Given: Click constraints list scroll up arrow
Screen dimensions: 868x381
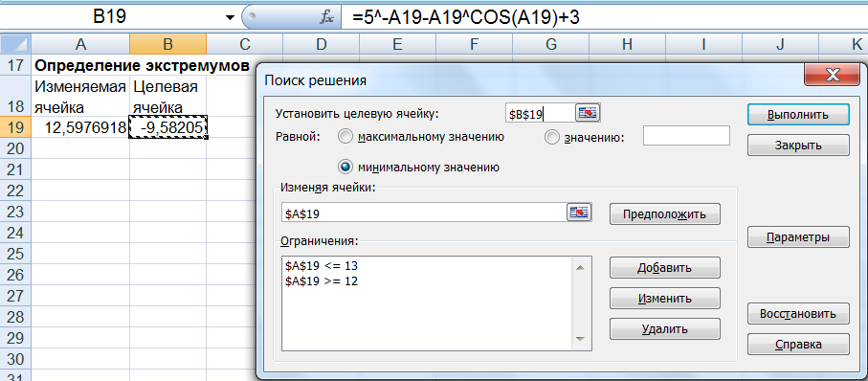Looking at the screenshot, I should 580,268.
